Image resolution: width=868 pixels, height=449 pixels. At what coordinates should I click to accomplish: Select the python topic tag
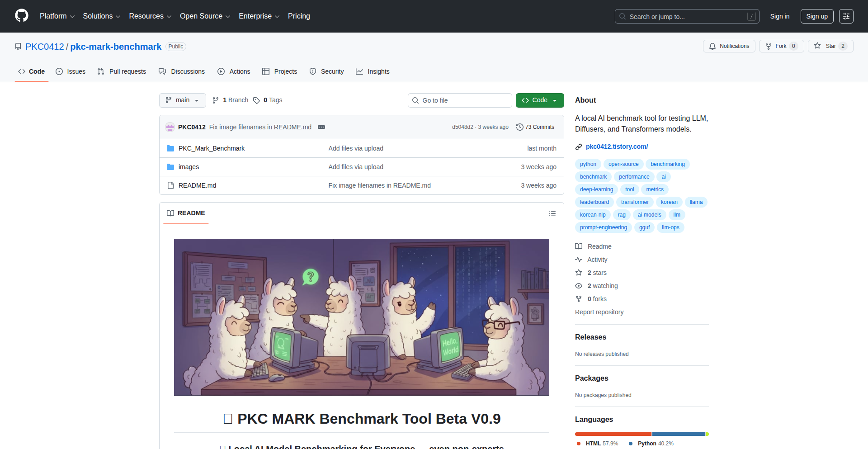[x=588, y=164]
